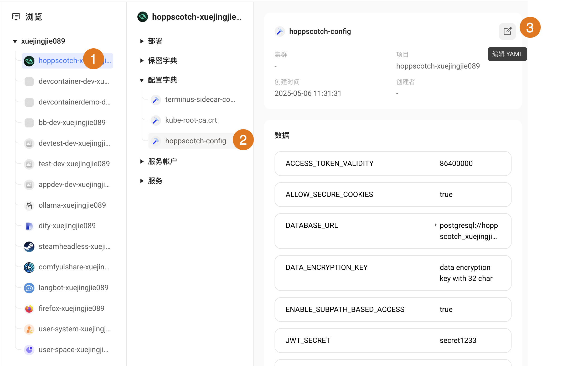Click terminus-sidecar-co... hammer icon
Viewport: 588px width, 366px height.
[x=156, y=100]
